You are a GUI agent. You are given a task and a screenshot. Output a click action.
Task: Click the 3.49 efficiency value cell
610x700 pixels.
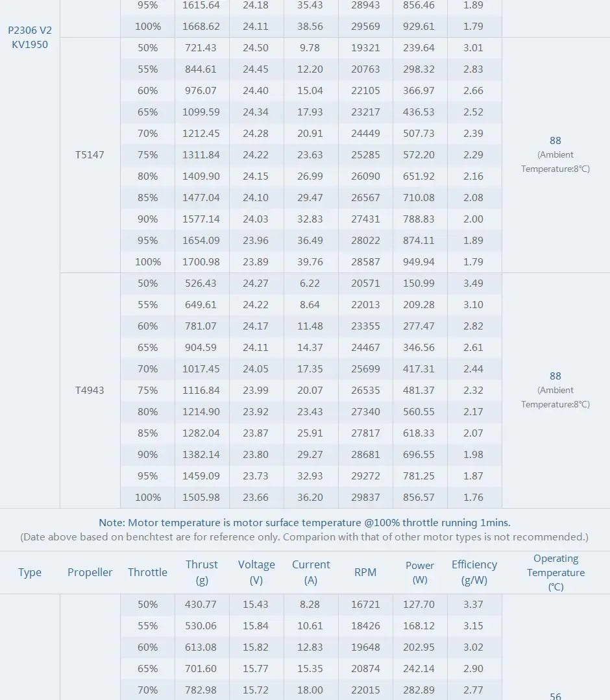(473, 284)
